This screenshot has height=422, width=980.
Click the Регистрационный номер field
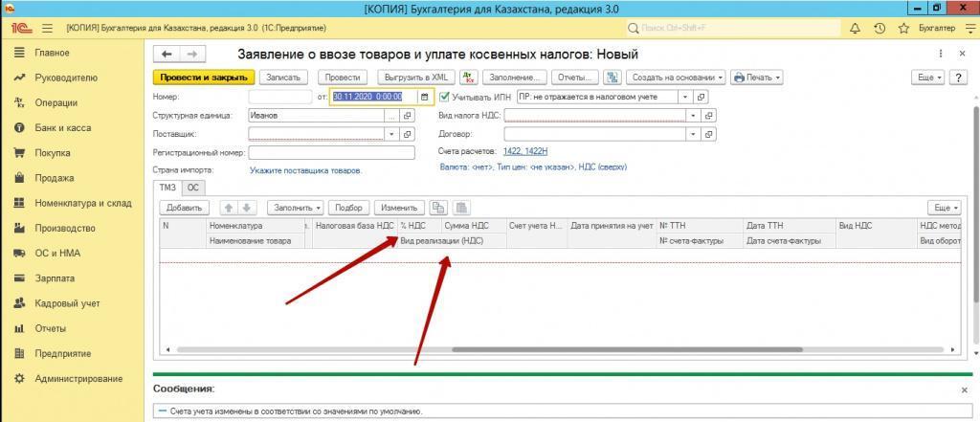pos(332,152)
